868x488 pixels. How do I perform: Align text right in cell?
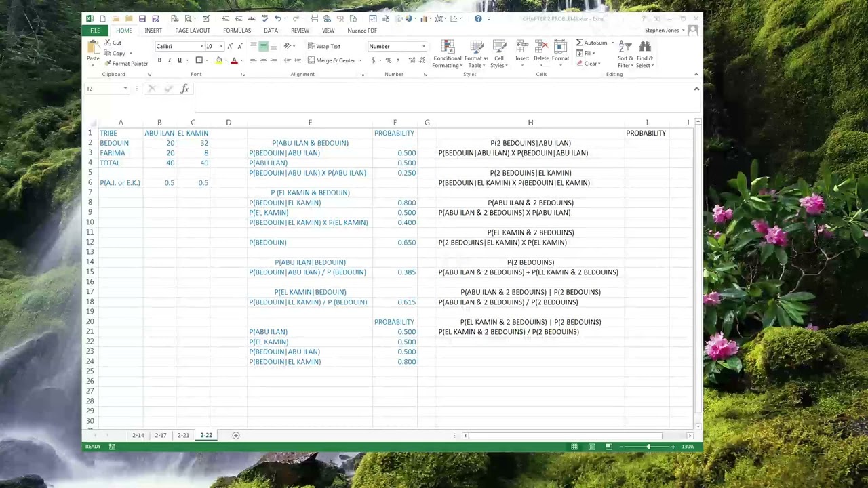click(273, 60)
